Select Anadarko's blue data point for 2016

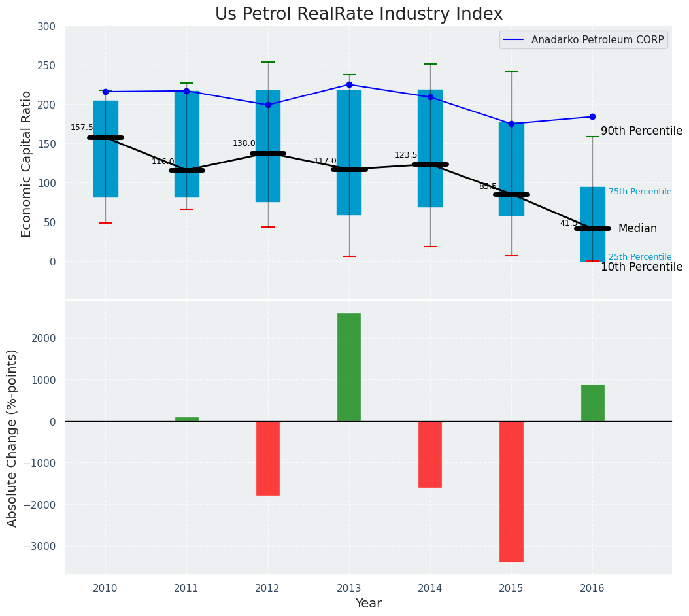pyautogui.click(x=592, y=116)
